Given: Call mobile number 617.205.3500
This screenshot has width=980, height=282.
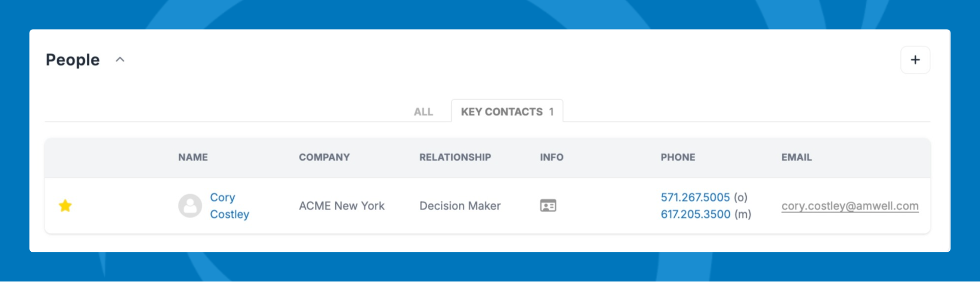Looking at the screenshot, I should 696,214.
